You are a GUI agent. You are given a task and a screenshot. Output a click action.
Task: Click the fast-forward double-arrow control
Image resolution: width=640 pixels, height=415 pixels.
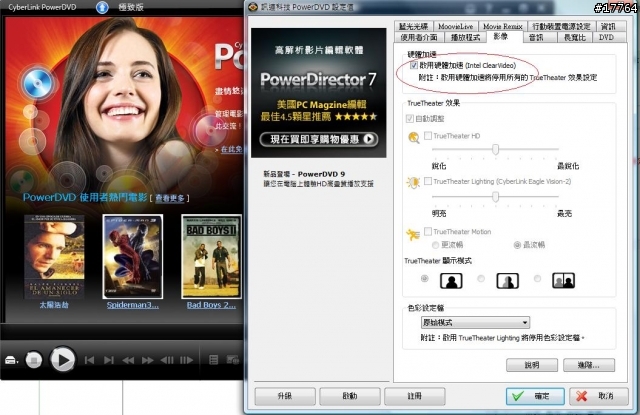coord(147,360)
